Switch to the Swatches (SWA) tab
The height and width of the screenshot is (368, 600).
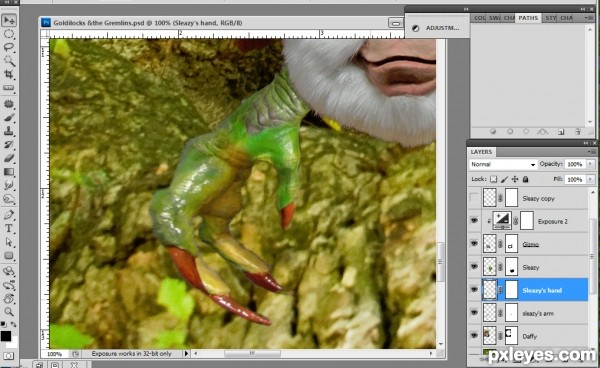point(494,18)
